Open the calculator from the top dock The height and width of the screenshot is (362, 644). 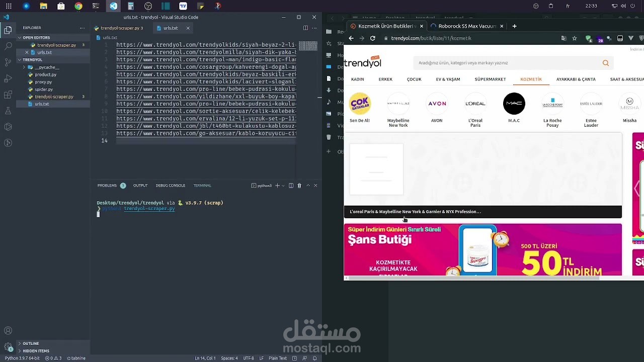[131, 6]
